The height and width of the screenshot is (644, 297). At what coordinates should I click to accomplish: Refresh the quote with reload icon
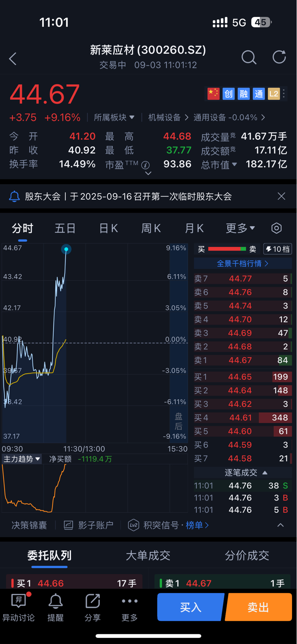point(279,57)
